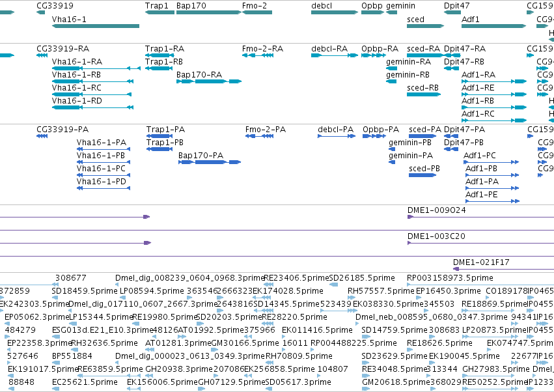Click EST label SD18459.5prime
Image resolution: width=554 pixels, height=392 pixels.
[x=85, y=291]
